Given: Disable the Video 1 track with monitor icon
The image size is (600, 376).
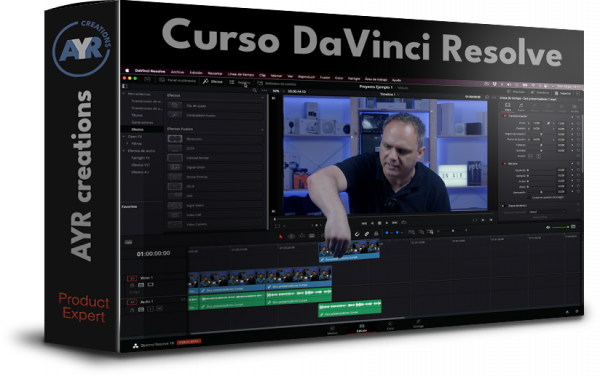Looking at the screenshot, I should [151, 285].
